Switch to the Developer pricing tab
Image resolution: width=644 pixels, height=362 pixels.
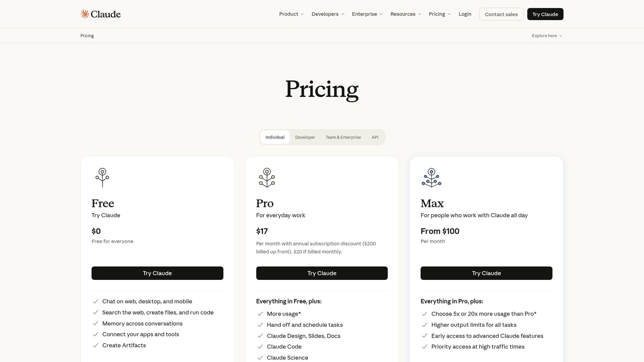[305, 137]
